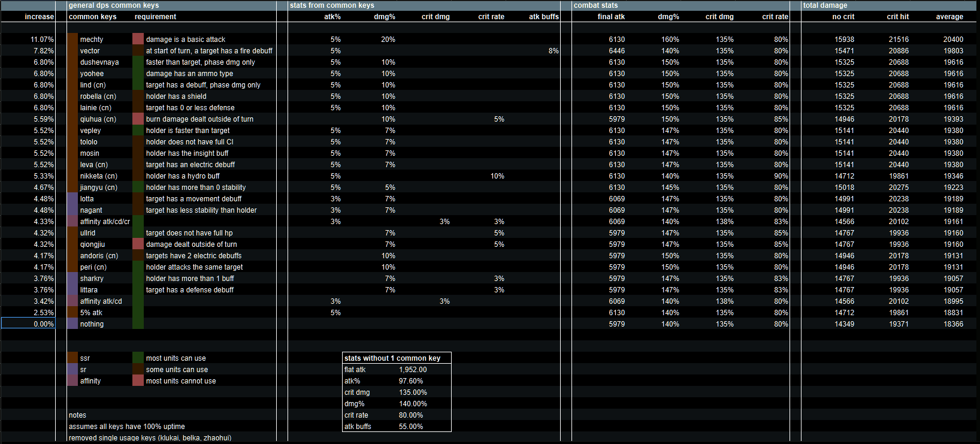Click 'holder attacks the same target' cell
This screenshot has width=980, height=444.
coord(195,267)
